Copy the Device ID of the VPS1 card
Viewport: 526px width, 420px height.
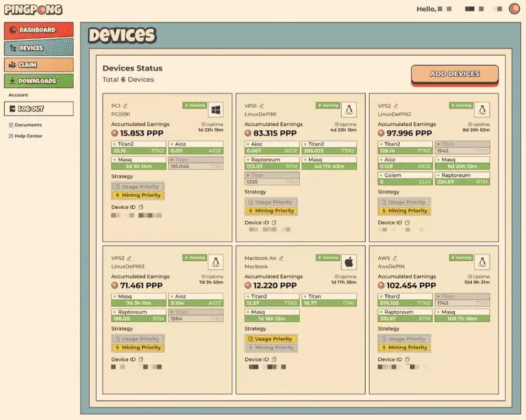(274, 223)
